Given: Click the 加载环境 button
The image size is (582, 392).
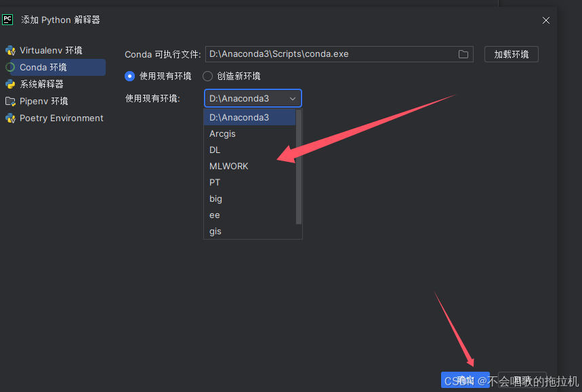Looking at the screenshot, I should click(511, 54).
